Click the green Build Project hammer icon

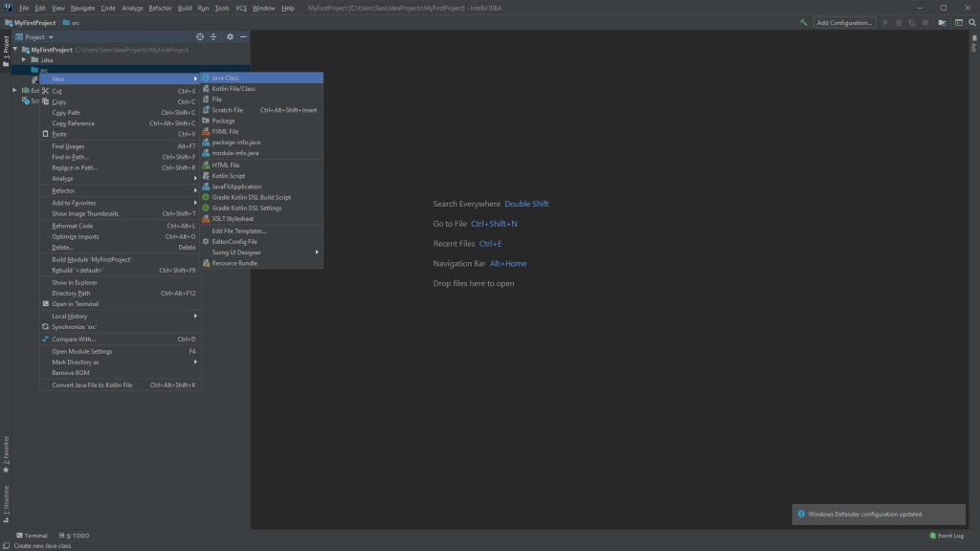pos(804,22)
